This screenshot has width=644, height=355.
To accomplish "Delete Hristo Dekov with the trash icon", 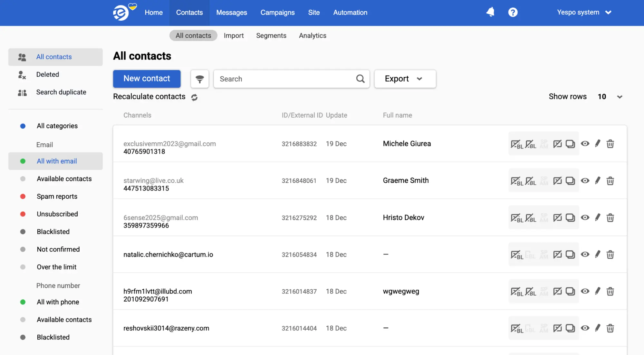I will pos(610,217).
